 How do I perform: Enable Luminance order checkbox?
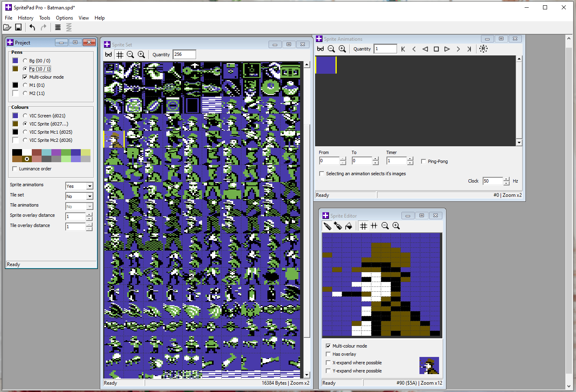tap(15, 169)
